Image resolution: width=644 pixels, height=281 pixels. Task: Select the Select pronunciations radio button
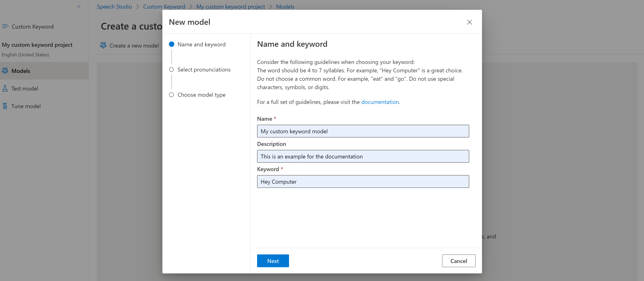171,69
